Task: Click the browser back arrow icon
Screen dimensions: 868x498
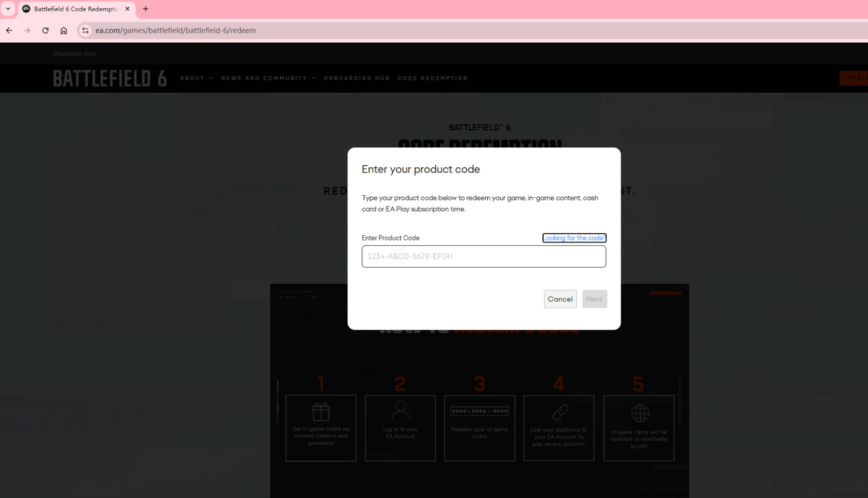Action: [9, 30]
